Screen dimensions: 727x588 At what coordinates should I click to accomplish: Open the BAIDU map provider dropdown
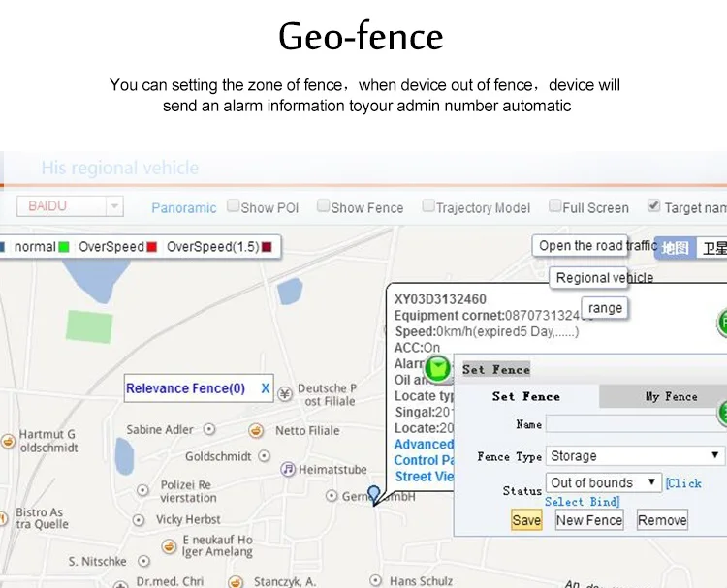70,206
